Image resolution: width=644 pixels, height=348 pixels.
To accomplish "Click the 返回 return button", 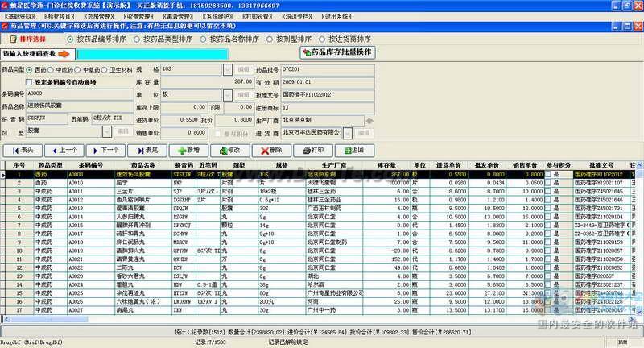I will pyautogui.click(x=355, y=151).
